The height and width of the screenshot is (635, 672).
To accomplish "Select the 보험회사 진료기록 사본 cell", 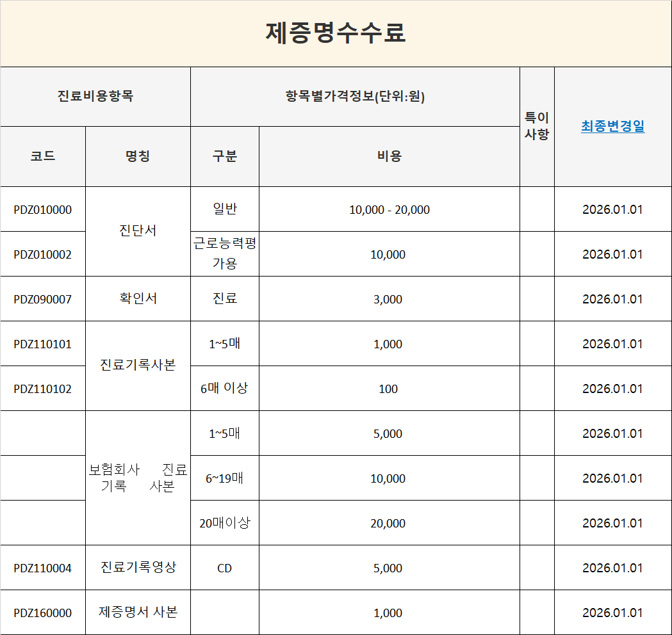I will pyautogui.click(x=138, y=478).
